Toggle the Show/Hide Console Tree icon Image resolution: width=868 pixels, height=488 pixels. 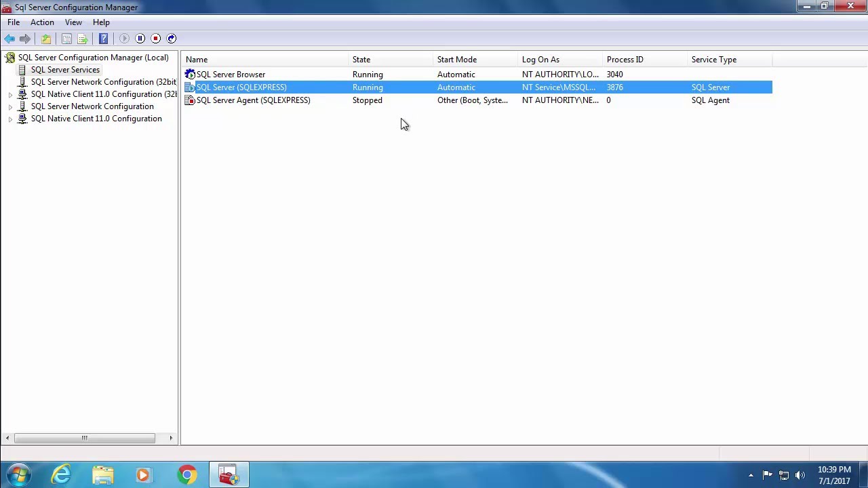coord(66,39)
